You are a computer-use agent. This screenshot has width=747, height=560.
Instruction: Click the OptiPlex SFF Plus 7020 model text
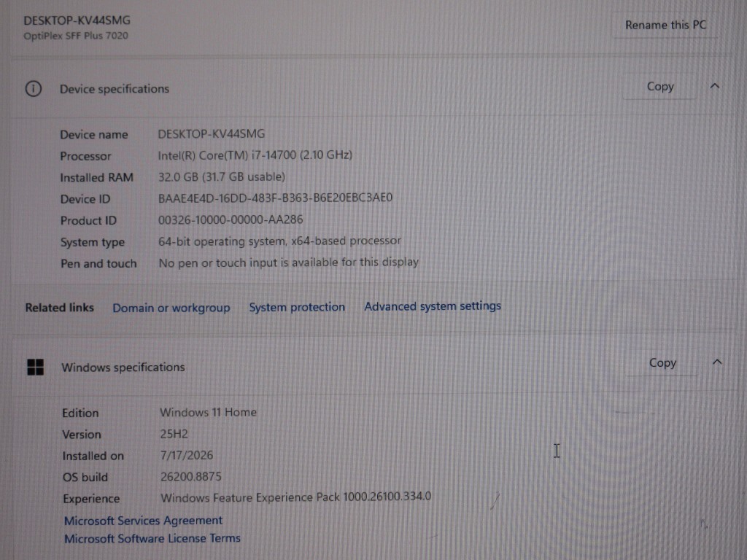coord(76,36)
